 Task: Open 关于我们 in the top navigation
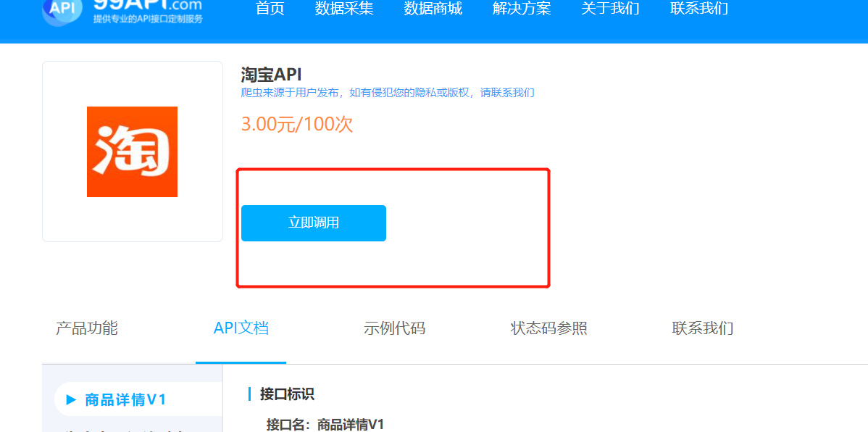611,9
